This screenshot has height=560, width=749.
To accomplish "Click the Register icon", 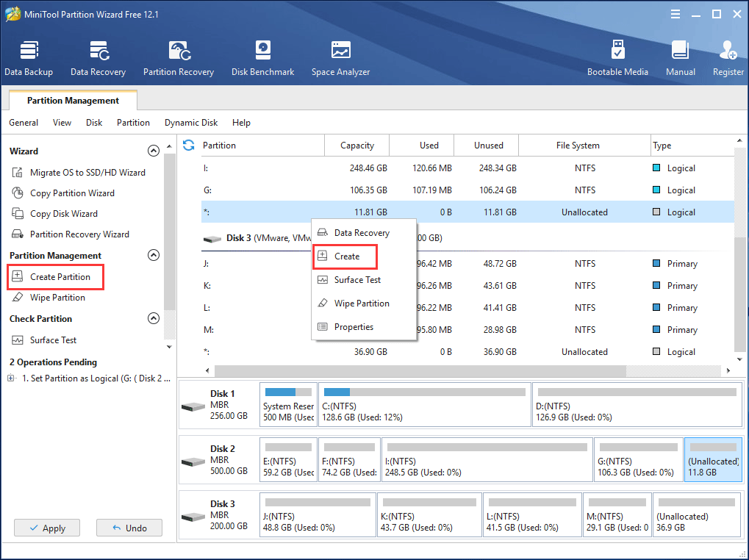I will tap(728, 58).
